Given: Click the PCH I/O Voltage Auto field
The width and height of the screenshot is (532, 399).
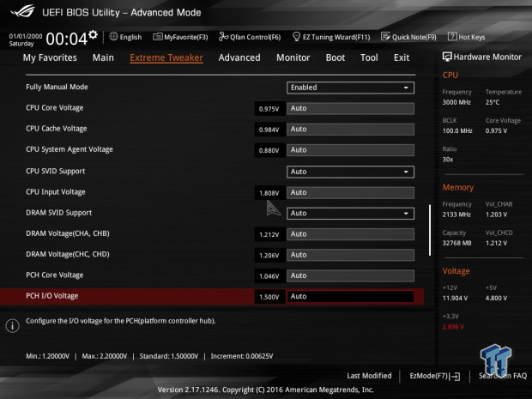Looking at the screenshot, I should click(x=350, y=296).
